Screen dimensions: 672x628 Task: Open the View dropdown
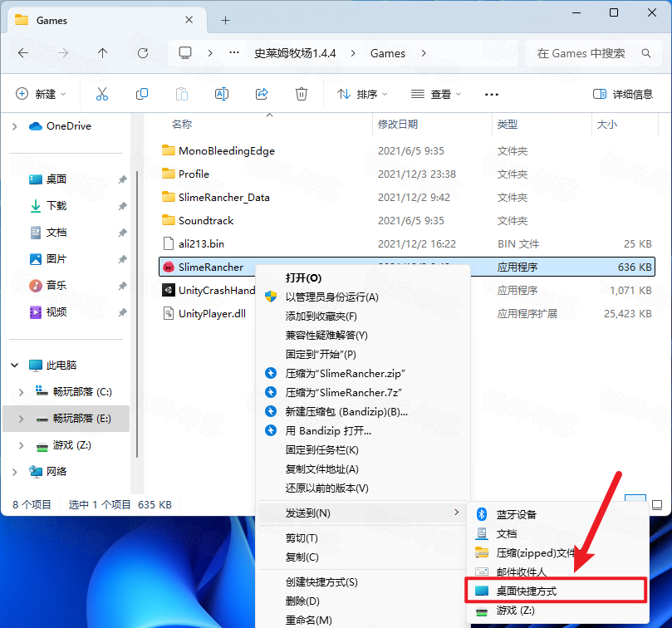click(436, 94)
